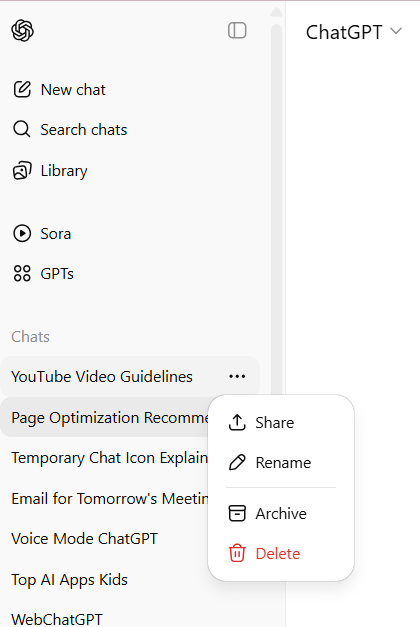Click the red Delete trash icon
The width and height of the screenshot is (420, 627).
click(x=237, y=553)
